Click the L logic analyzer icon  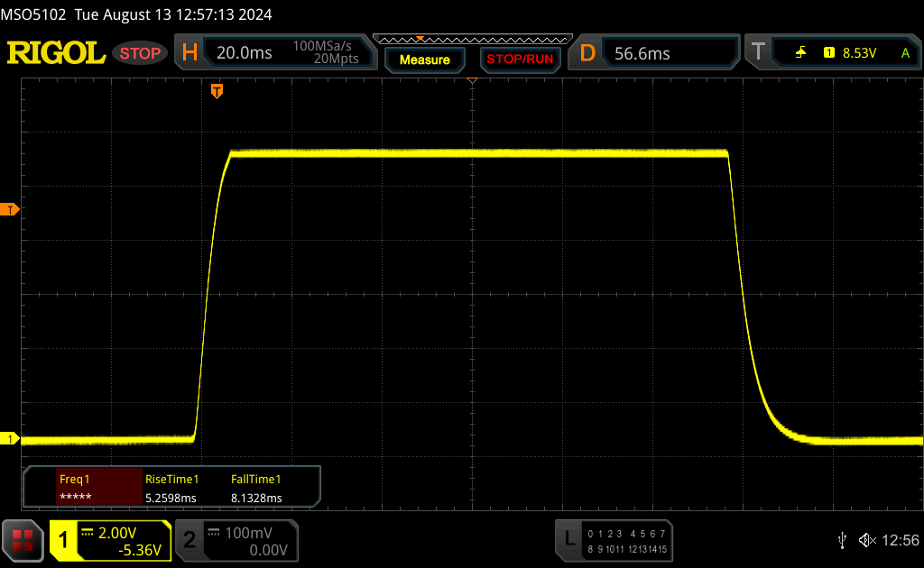(569, 539)
